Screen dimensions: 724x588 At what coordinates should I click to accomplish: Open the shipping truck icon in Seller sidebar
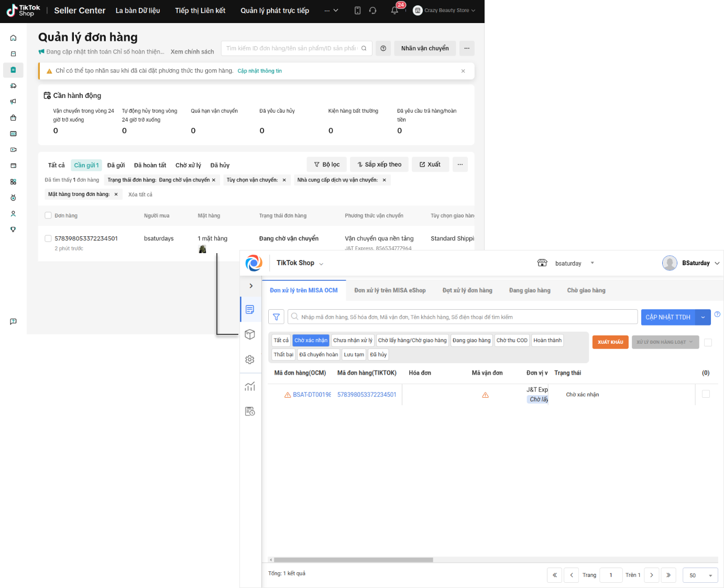pyautogui.click(x=13, y=85)
